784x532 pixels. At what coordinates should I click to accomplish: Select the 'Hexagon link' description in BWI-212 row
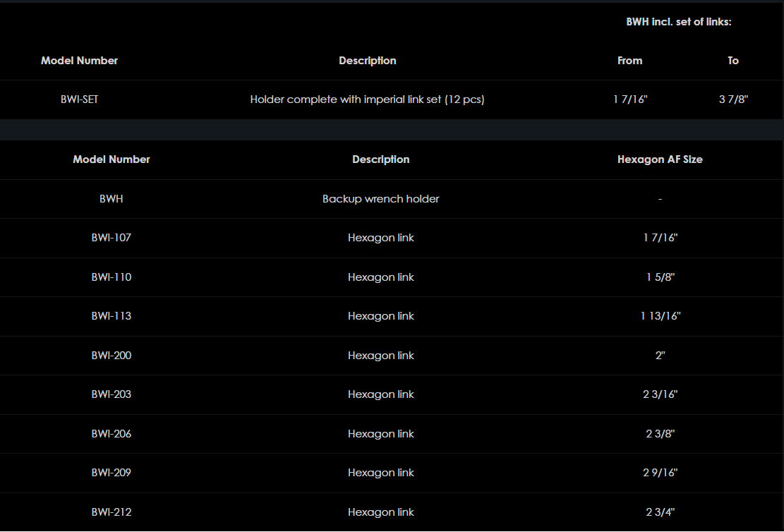tap(380, 512)
